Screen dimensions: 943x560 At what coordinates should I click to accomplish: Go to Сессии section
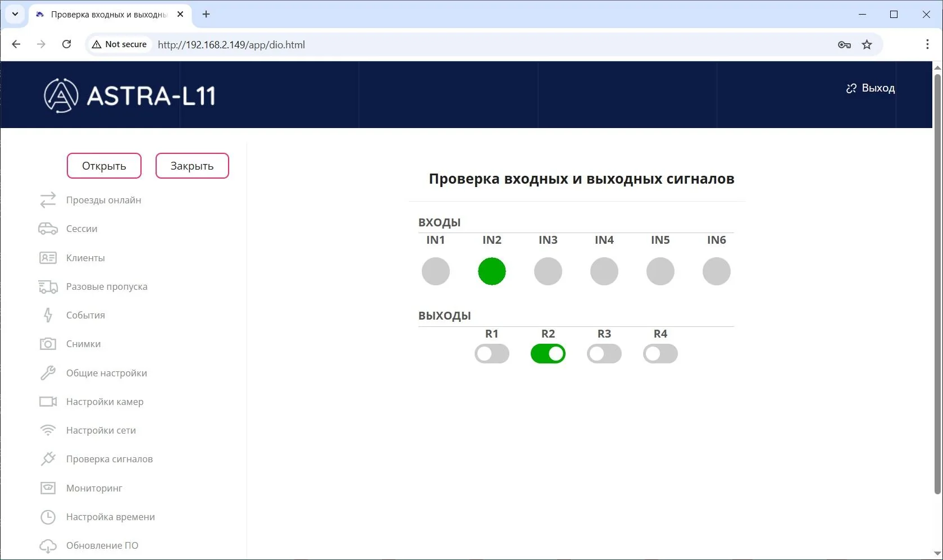(81, 229)
